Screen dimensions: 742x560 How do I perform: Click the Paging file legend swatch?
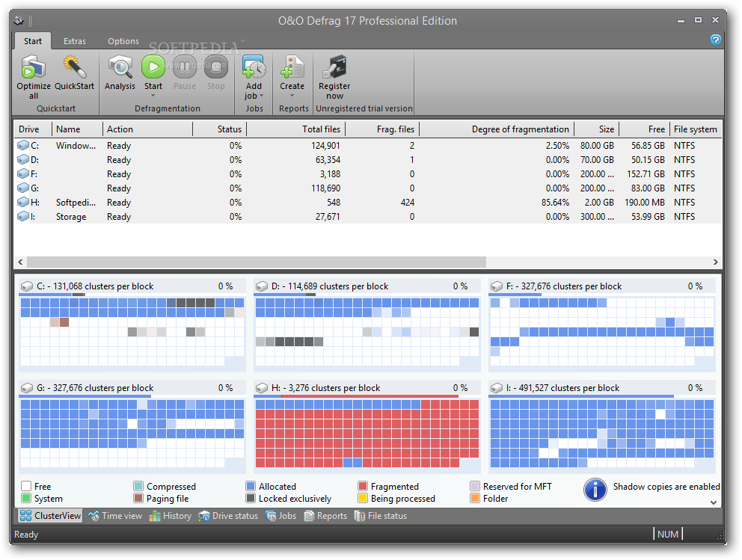coord(138,498)
